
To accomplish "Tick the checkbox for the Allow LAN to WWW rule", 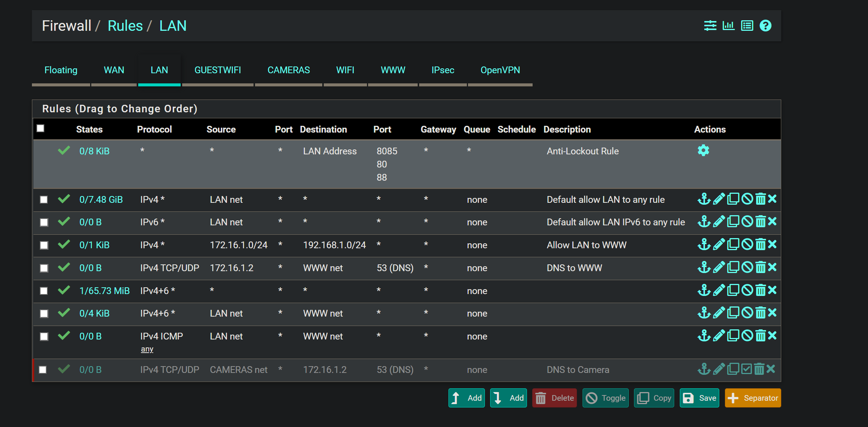I will pyautogui.click(x=44, y=245).
